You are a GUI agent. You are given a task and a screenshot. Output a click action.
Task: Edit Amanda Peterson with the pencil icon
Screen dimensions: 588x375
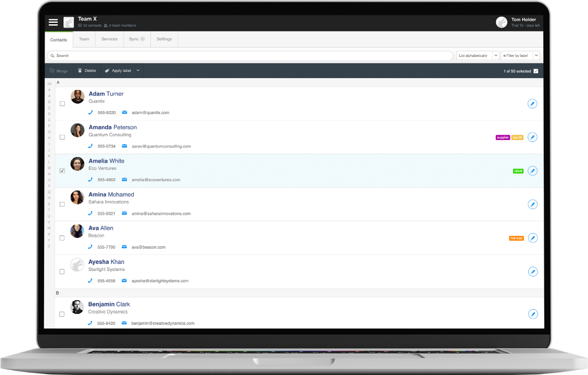click(x=532, y=137)
